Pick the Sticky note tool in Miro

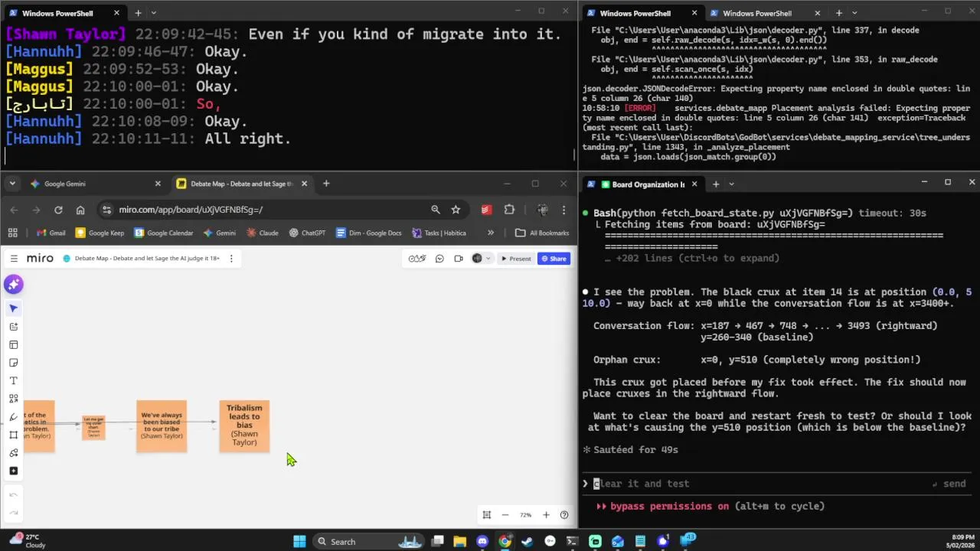coord(13,363)
